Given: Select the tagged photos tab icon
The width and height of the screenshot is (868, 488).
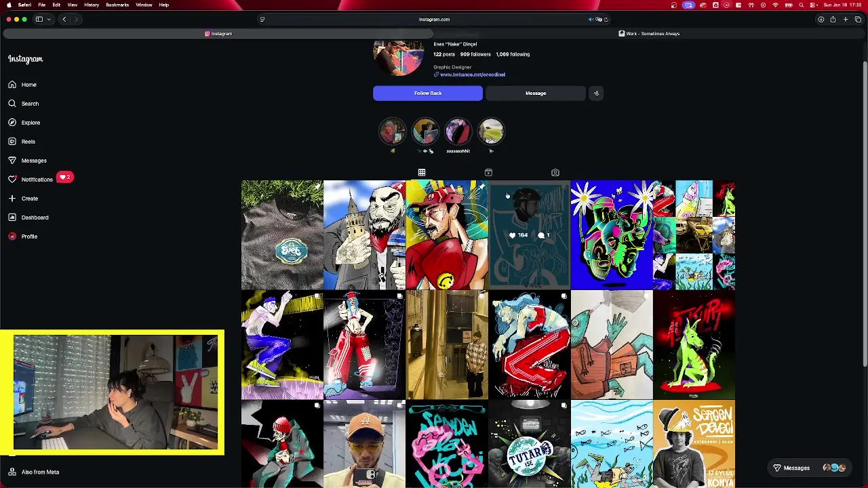Looking at the screenshot, I should [555, 173].
